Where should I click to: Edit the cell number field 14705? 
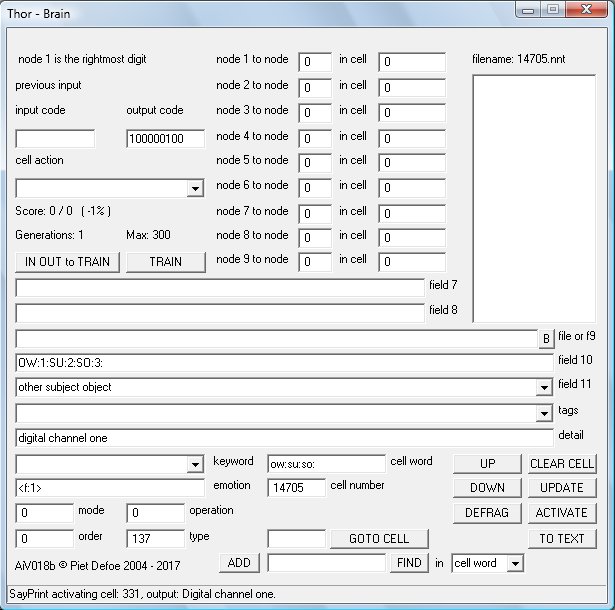(x=296, y=488)
